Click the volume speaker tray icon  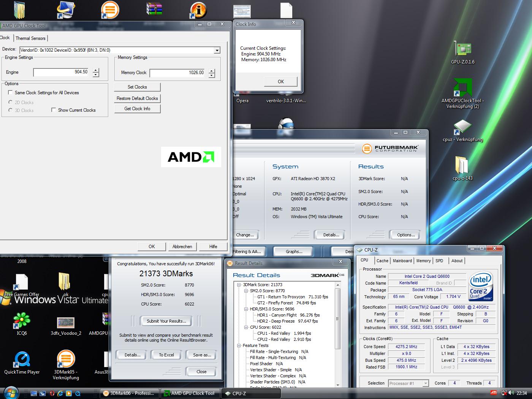click(511, 393)
